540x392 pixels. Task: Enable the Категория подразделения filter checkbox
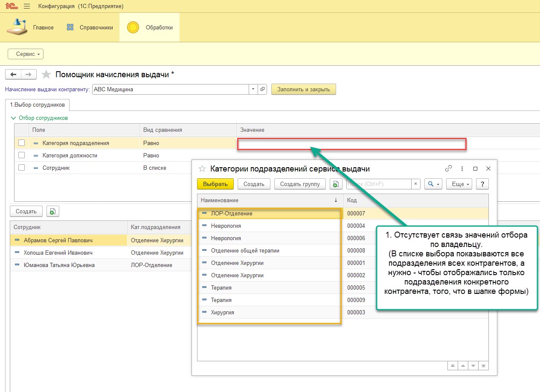coord(21,143)
